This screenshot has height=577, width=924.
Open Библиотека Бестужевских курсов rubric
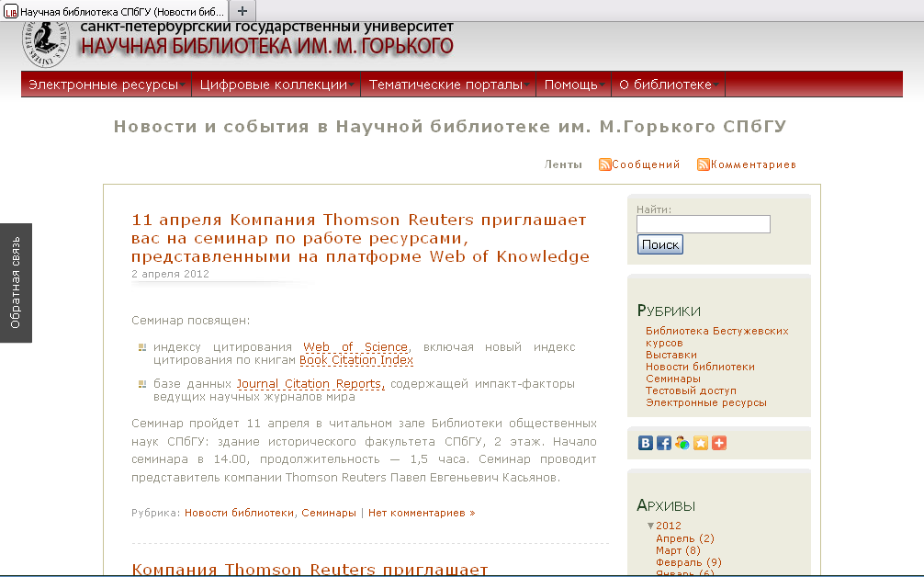click(x=717, y=337)
